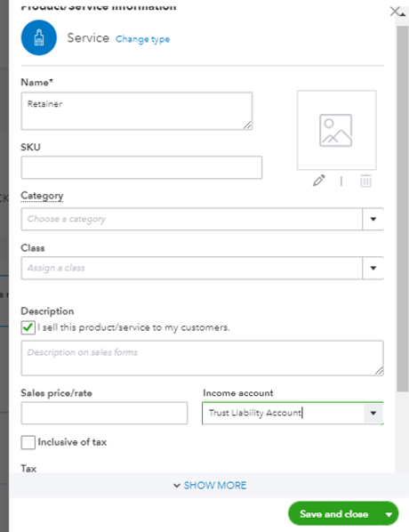Click the image placeholder thumbnail
Image resolution: width=409 pixels, height=532 pixels.
tap(336, 130)
